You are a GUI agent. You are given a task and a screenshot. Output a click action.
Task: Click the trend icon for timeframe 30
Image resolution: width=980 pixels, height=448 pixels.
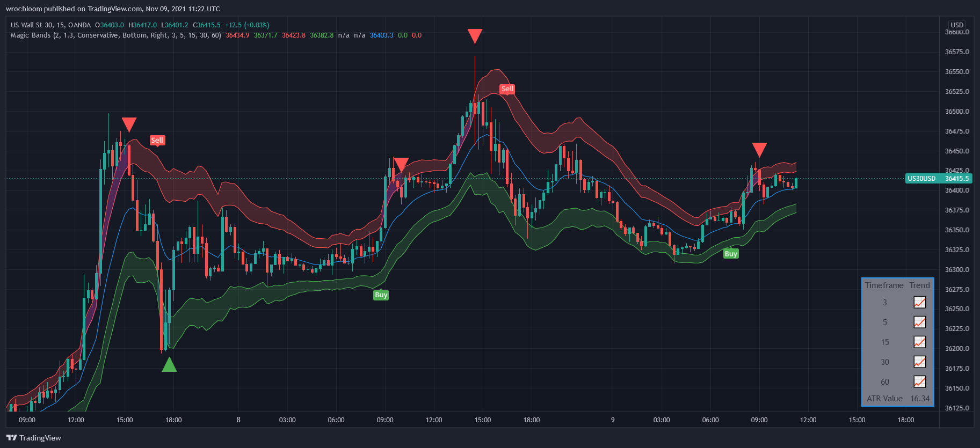pyautogui.click(x=919, y=362)
